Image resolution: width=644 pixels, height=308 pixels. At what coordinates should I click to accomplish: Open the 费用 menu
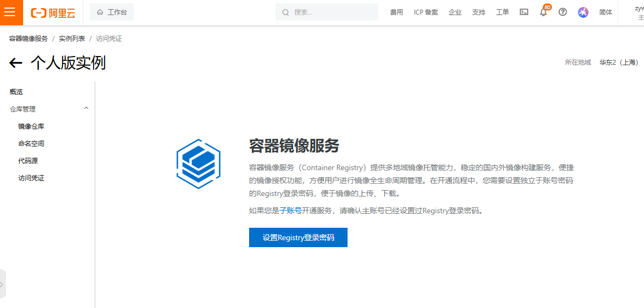[397, 12]
